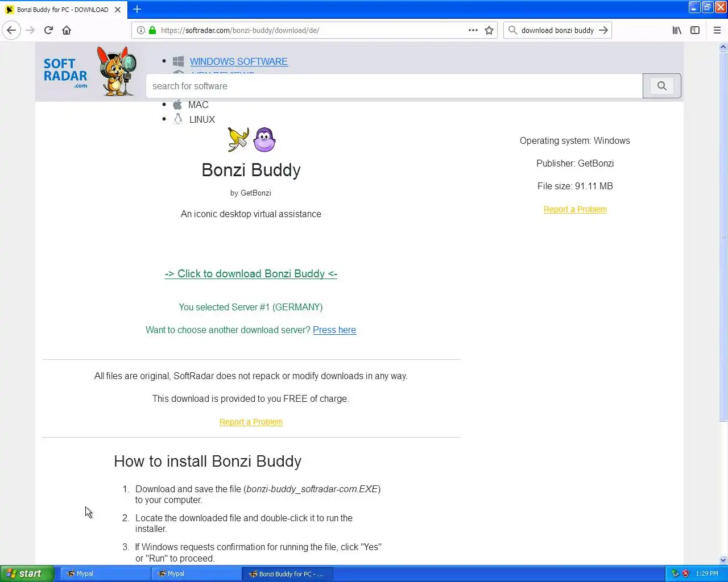Screen dimensions: 728x582
Task: Click File size: 91.11 MB text
Action: point(575,186)
